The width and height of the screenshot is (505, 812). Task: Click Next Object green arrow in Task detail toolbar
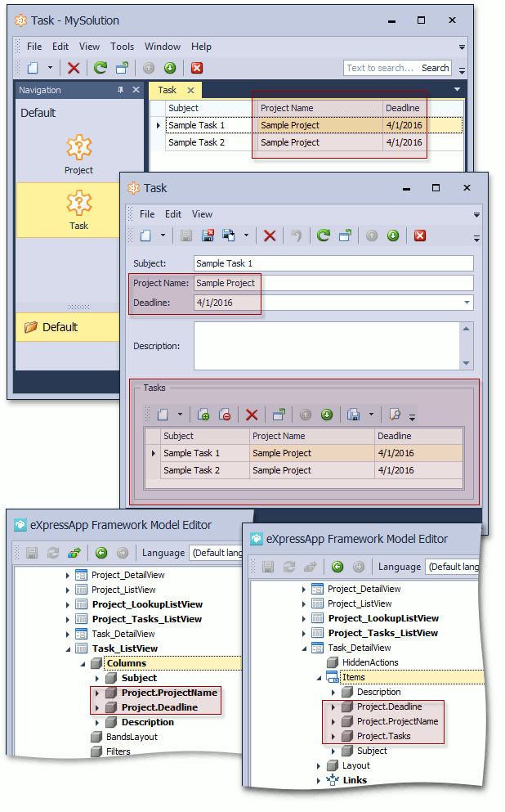[x=393, y=236]
